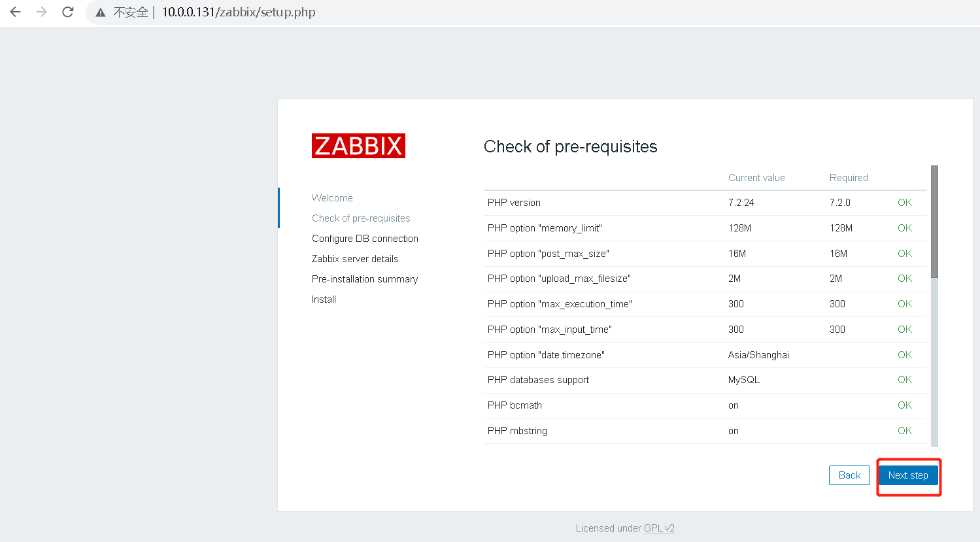Click the PHP option "max_input_time" label
Image resolution: width=980 pixels, height=542 pixels.
(550, 330)
